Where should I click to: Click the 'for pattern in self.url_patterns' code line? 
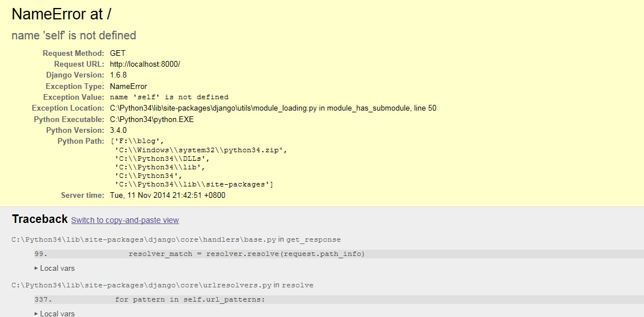[190, 299]
